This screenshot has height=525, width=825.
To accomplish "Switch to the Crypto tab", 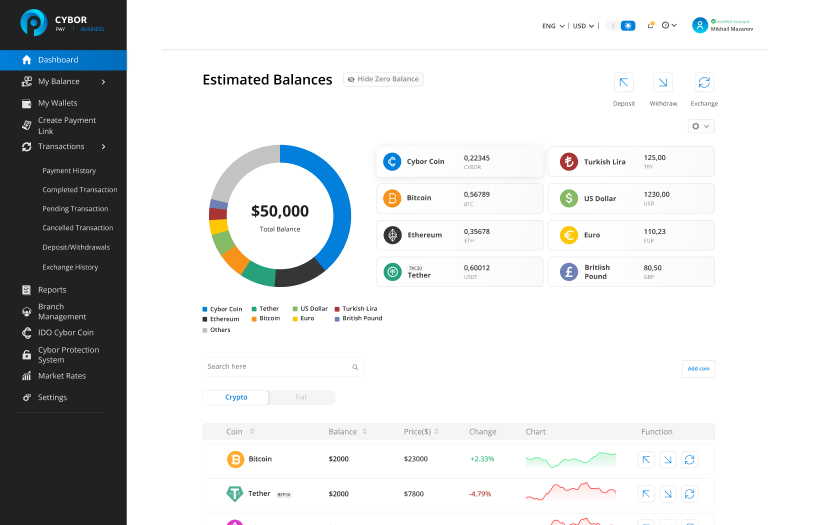I will tap(236, 398).
